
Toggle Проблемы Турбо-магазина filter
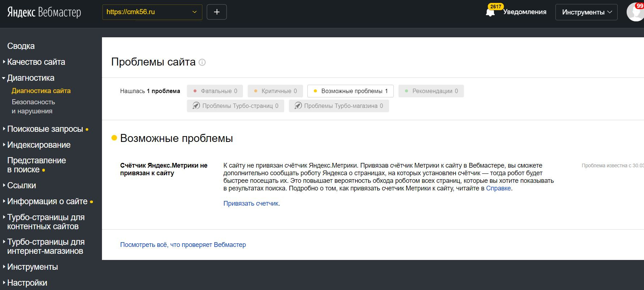tap(338, 106)
